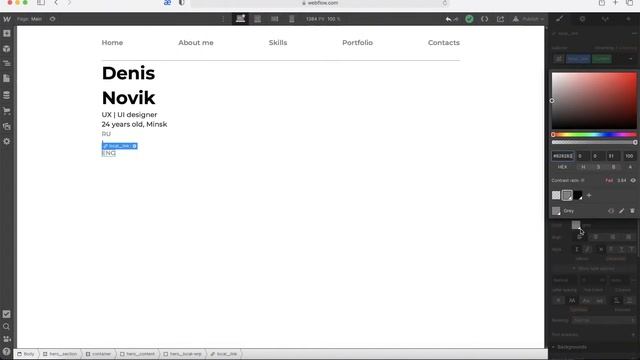640x360 pixels.
Task: Click the green Current state tag
Action: click(602, 59)
